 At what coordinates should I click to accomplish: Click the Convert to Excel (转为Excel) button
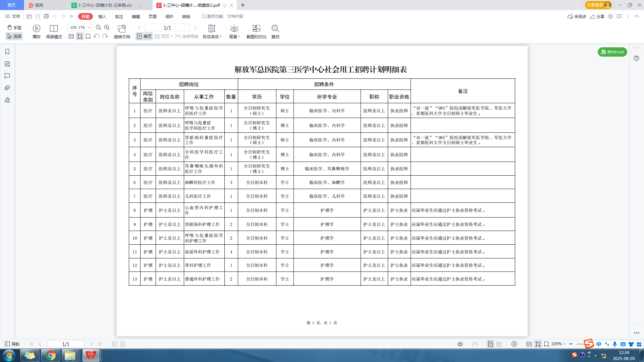(612, 52)
